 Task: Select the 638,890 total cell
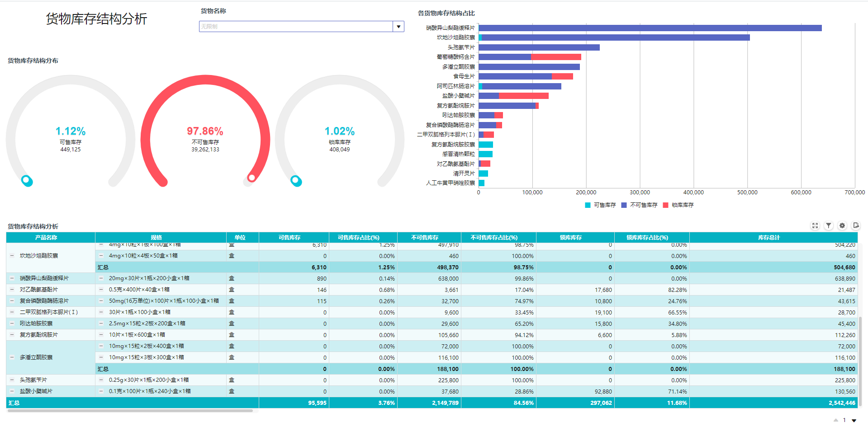pyautogui.click(x=773, y=279)
